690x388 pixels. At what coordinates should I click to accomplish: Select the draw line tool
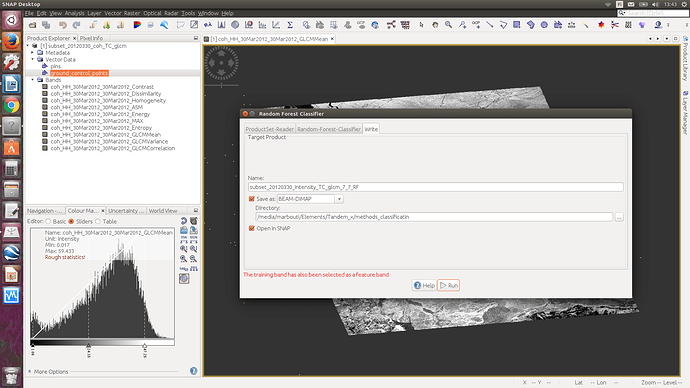[489, 25]
